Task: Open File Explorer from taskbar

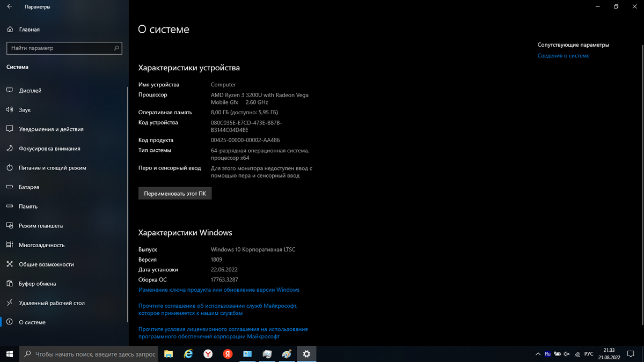Action: (x=169, y=354)
